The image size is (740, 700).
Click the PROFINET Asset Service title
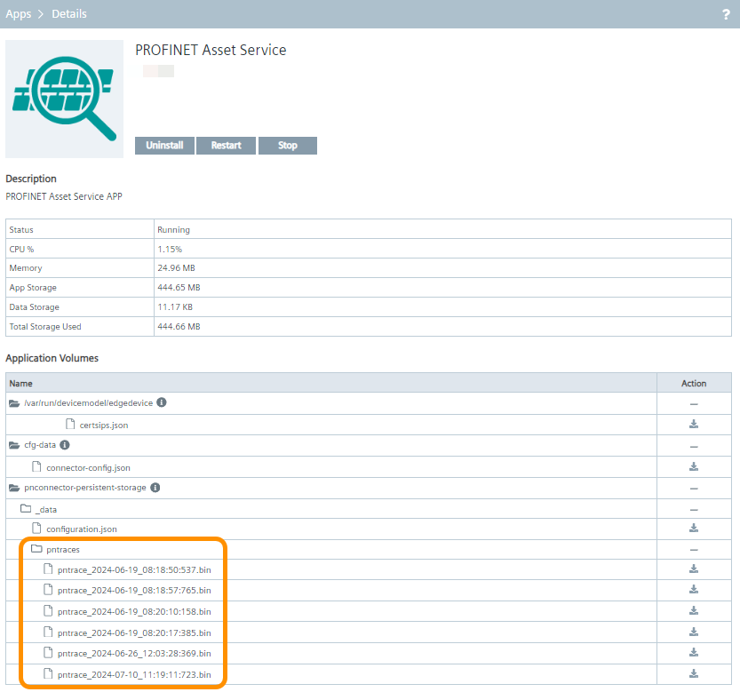click(x=211, y=50)
